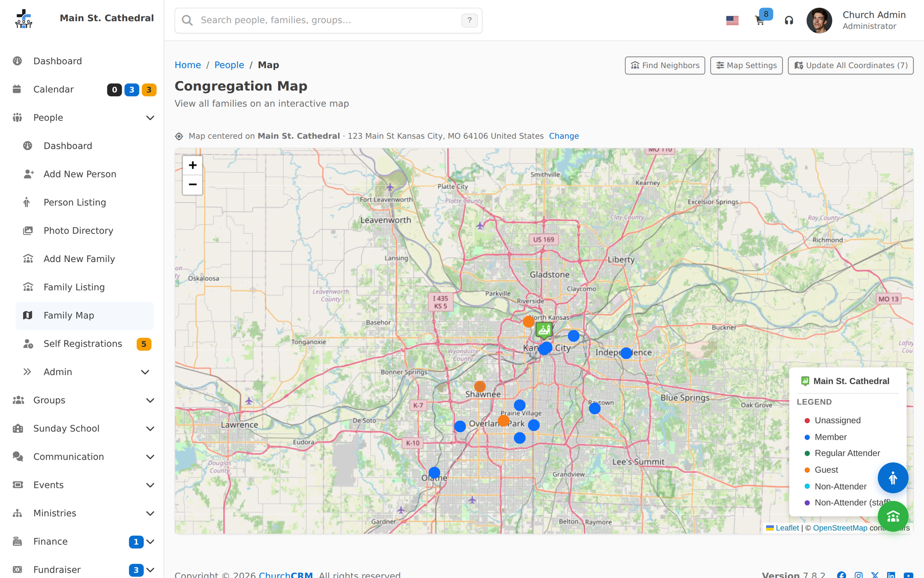Screen dimensions: 924x578
Task: Open the blue accessibility floating button
Action: click(x=893, y=478)
